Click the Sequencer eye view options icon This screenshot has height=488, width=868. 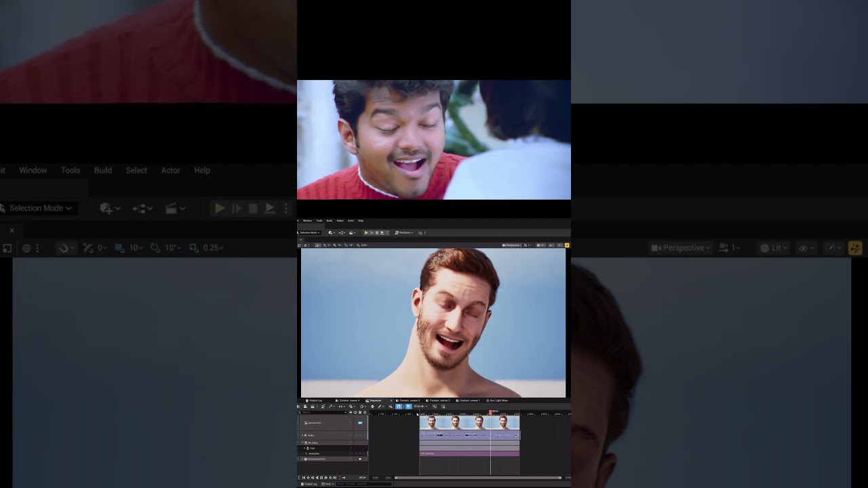[x=341, y=407]
